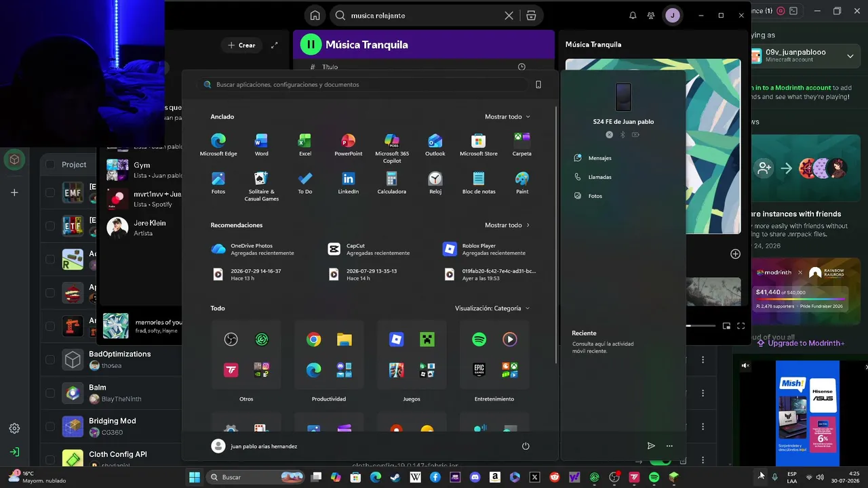This screenshot has width=868, height=488.
Task: Open Roblox in the Juegos category
Action: tap(396, 340)
